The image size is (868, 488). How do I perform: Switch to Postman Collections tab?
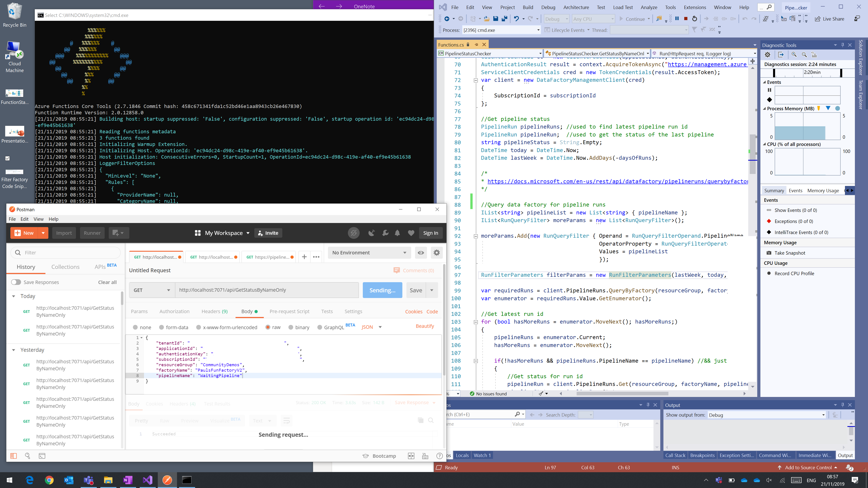[65, 267]
